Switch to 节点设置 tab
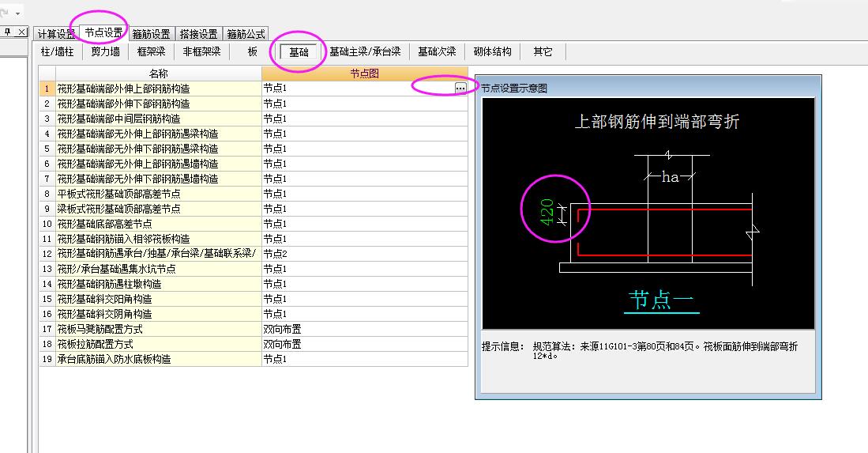The width and height of the screenshot is (868, 453). click(104, 32)
